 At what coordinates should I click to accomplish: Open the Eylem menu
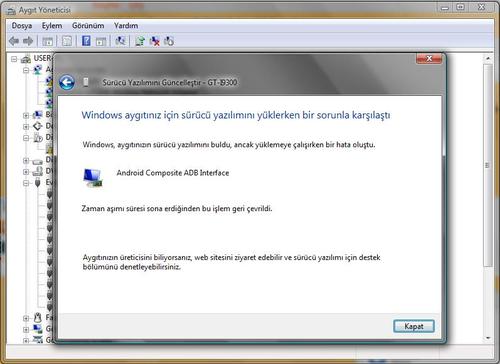(52, 26)
